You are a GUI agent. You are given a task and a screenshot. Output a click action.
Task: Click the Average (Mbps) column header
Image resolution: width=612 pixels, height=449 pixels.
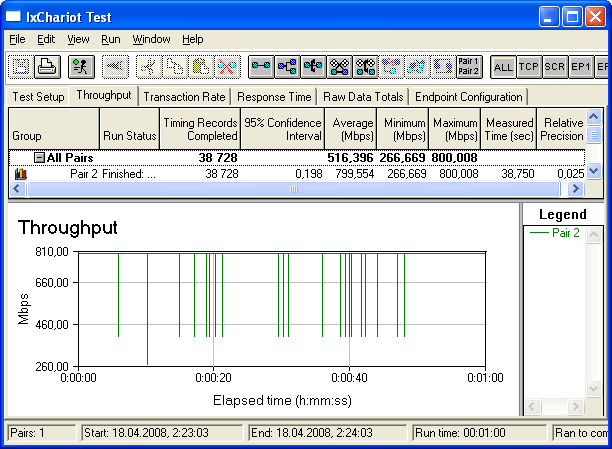pyautogui.click(x=350, y=129)
